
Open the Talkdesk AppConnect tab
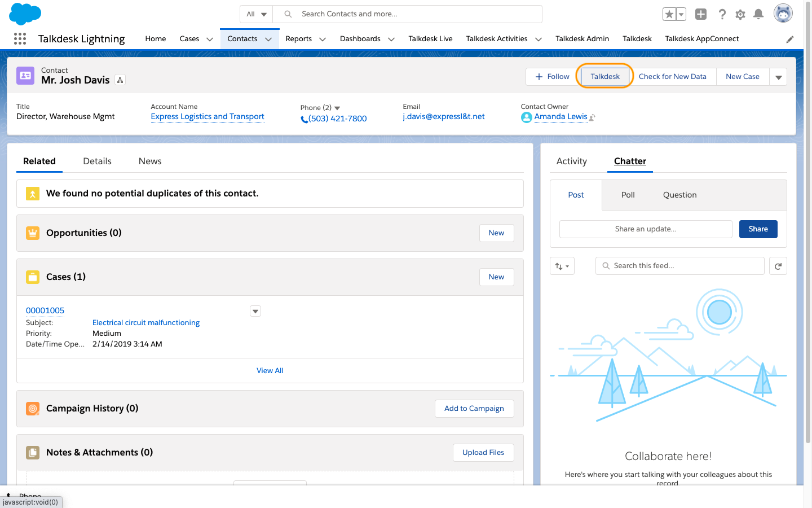(702, 39)
